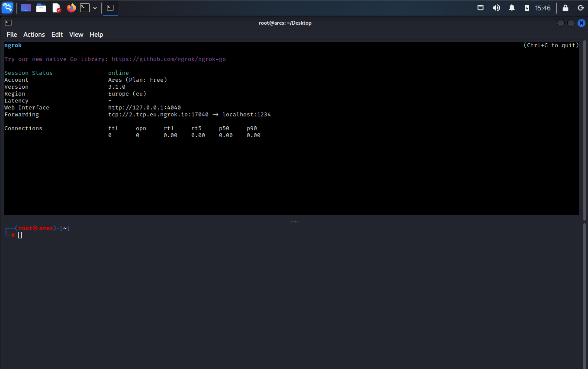Lock the screen with the padlock icon
The height and width of the screenshot is (369, 588).
click(566, 8)
